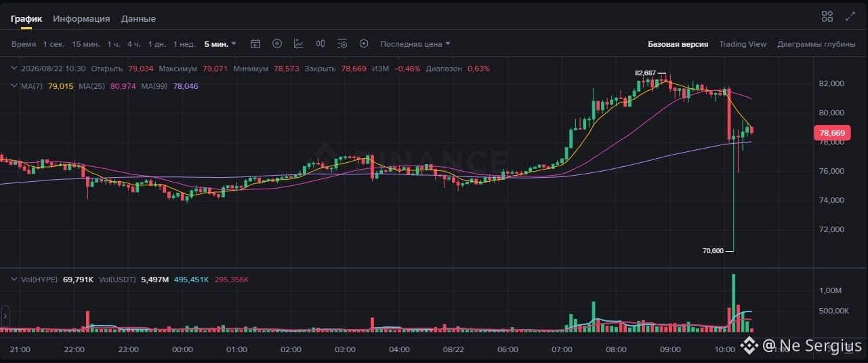Open the chart display settings list icon

click(342, 44)
